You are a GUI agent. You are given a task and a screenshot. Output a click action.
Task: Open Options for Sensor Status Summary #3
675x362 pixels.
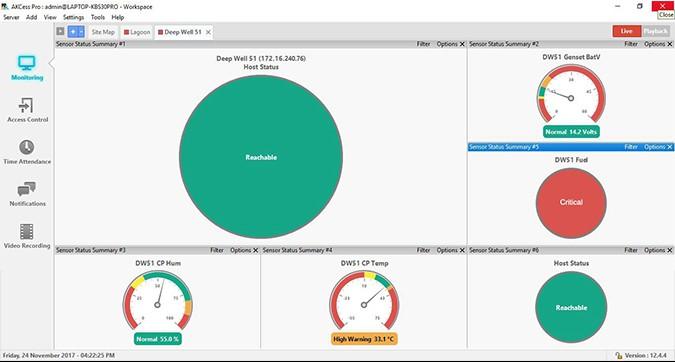241,250
